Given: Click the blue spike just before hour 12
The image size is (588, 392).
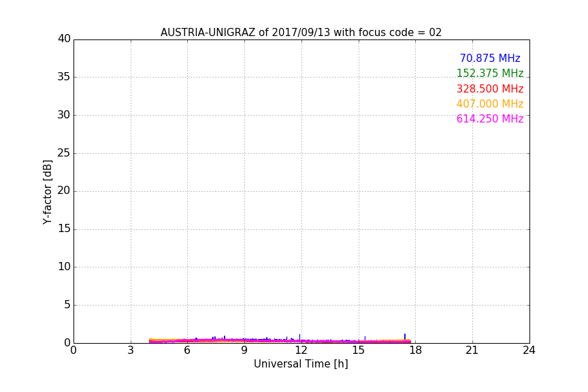Looking at the screenshot, I should pos(299,337).
